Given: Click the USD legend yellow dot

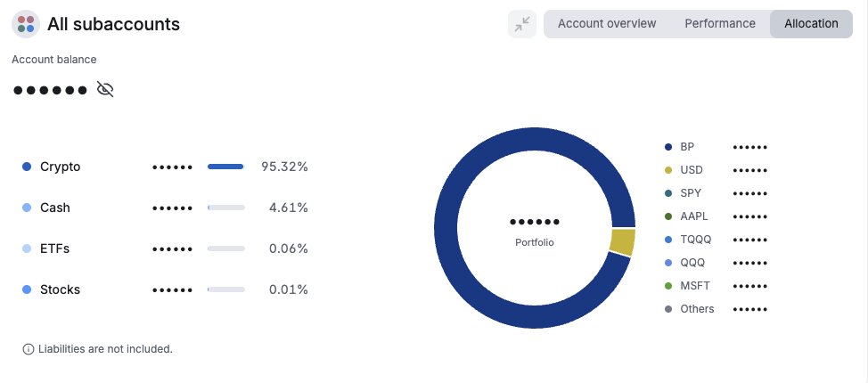Looking at the screenshot, I should click(668, 170).
